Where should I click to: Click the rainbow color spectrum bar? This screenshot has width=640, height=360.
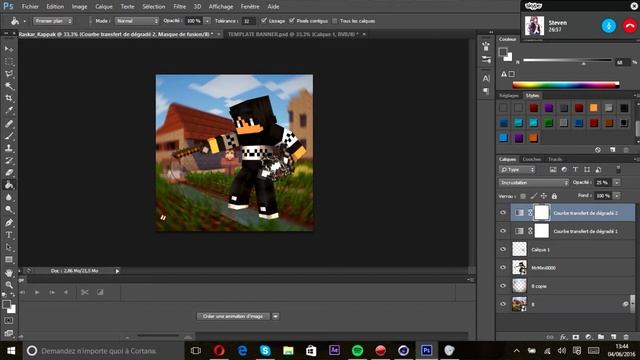[x=566, y=85]
